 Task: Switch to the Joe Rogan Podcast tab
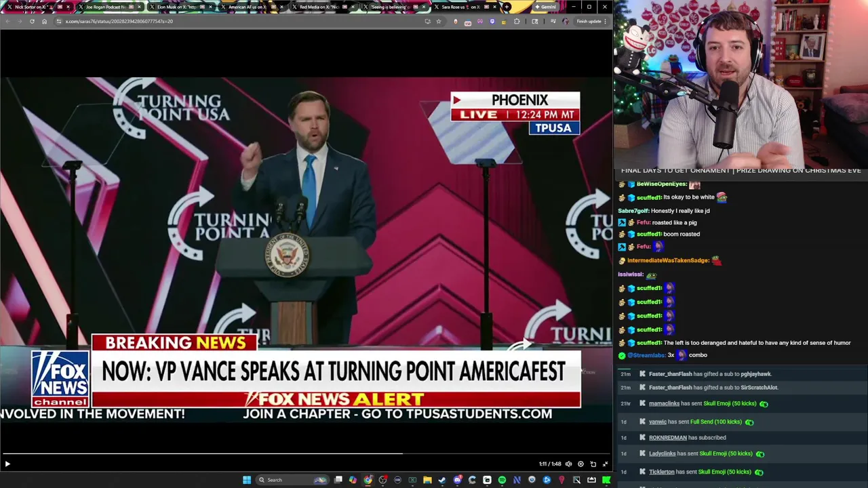click(x=108, y=7)
